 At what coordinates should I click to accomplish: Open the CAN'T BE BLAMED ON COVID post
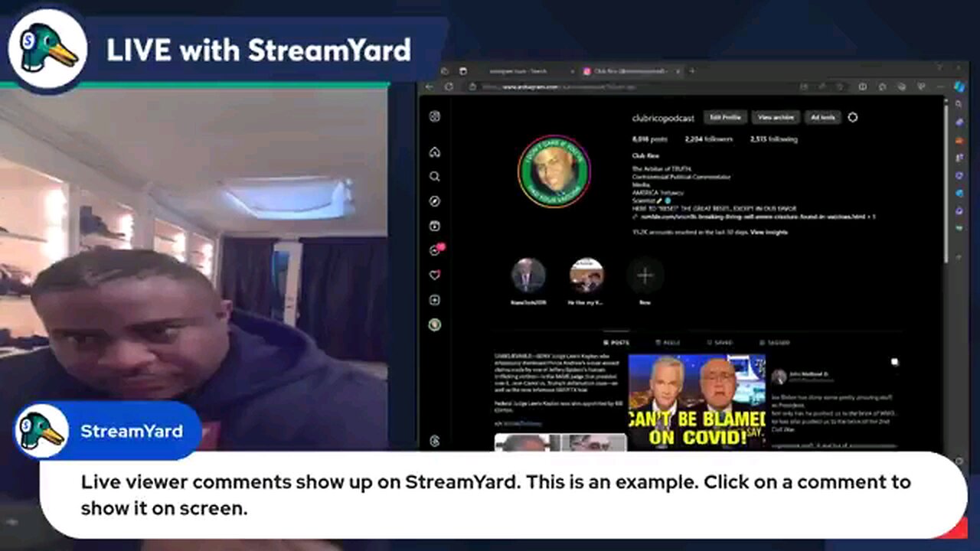(697, 401)
